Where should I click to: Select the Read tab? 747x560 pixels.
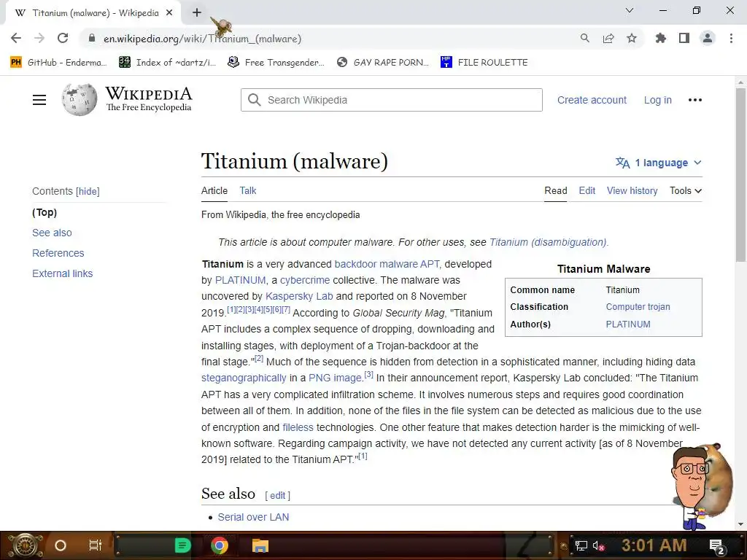pos(555,191)
